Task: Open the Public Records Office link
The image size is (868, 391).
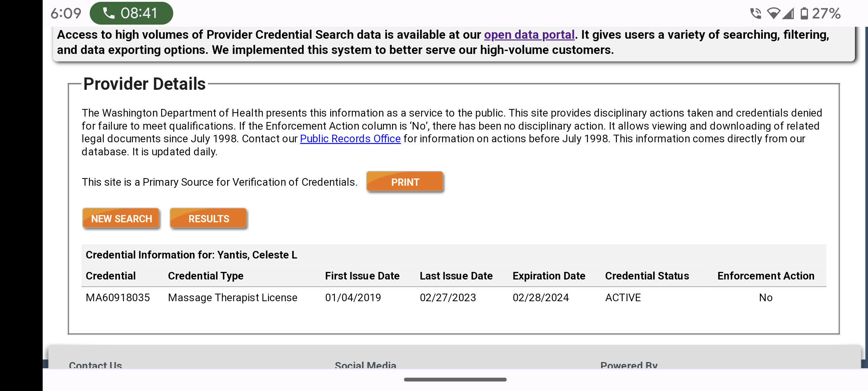Action: pos(350,139)
